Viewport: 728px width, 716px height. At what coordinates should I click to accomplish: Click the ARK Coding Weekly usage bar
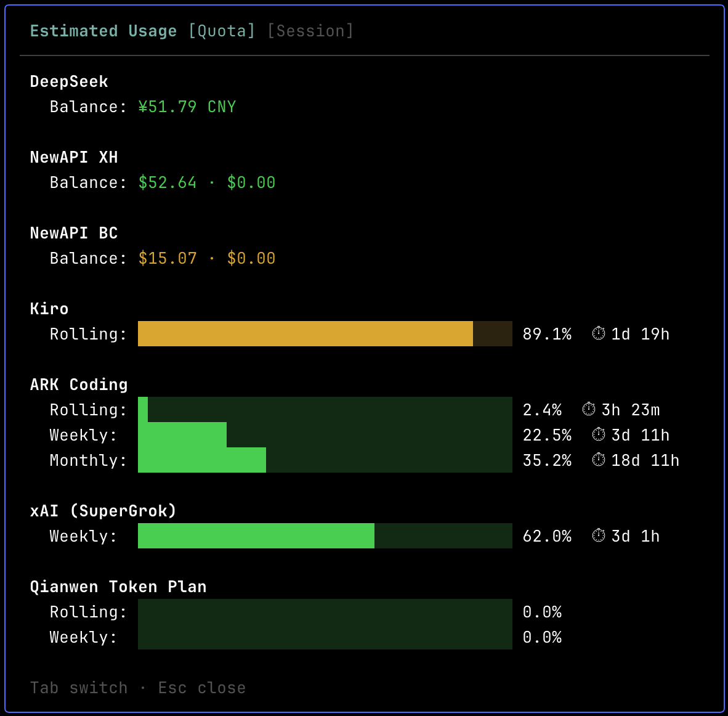coord(325,434)
